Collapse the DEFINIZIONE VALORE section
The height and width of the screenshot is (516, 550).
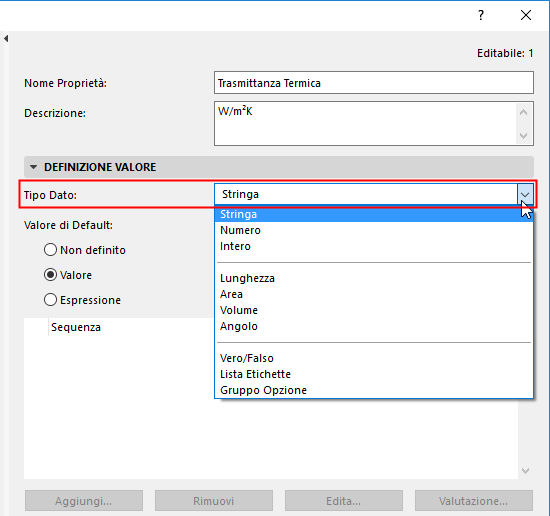click(x=34, y=167)
